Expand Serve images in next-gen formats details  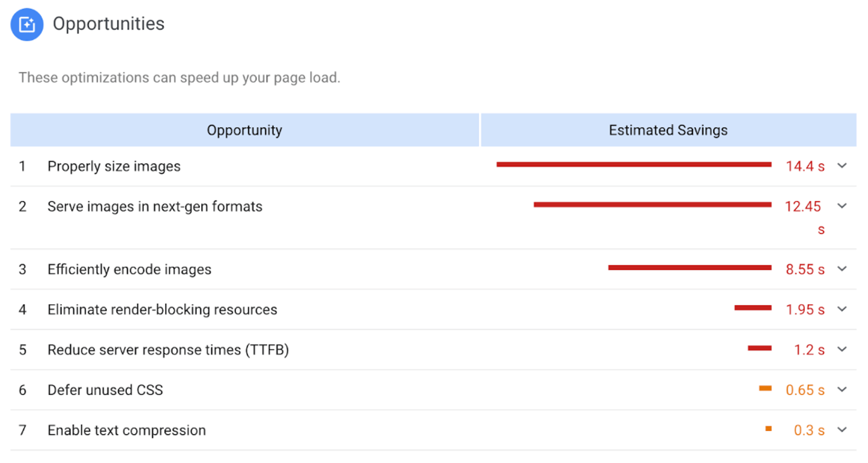pyautogui.click(x=842, y=206)
